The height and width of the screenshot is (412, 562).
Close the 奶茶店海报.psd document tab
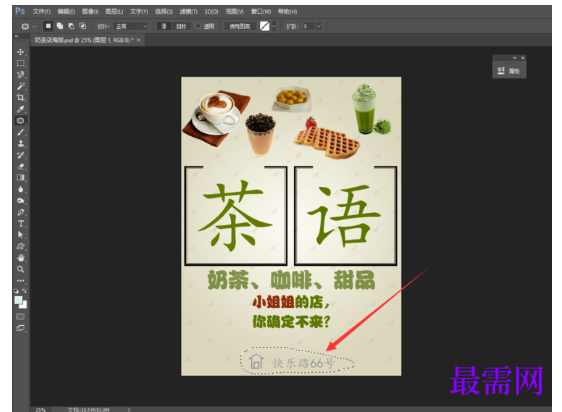139,40
